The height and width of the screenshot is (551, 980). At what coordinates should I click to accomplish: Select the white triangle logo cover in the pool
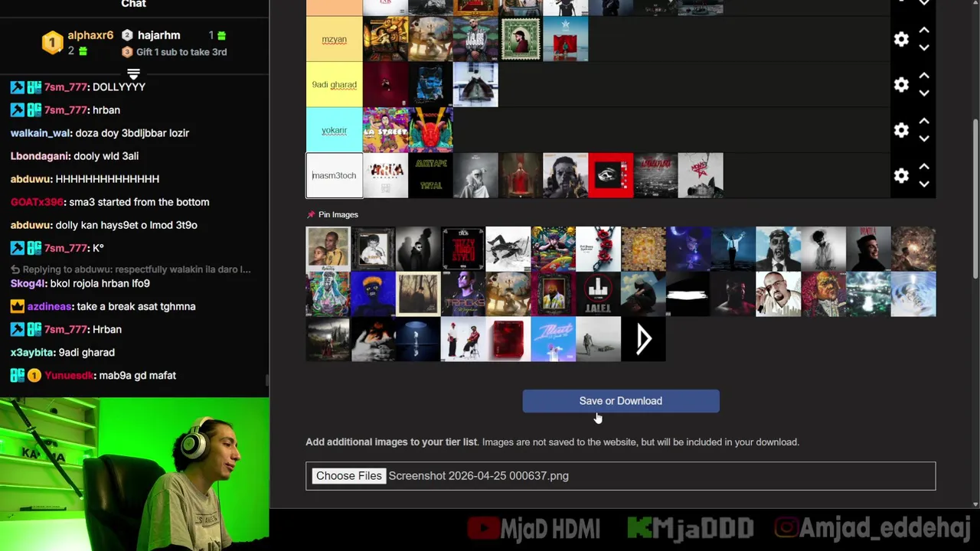643,339
